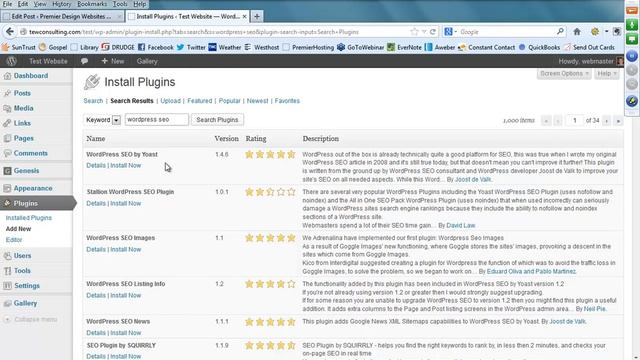The width and height of the screenshot is (640, 360).
Task: Open EverNote bookmark in bookmarks bar
Action: [404, 47]
